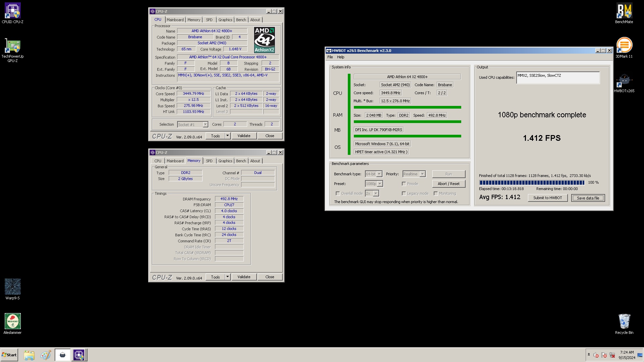Image resolution: width=644 pixels, height=362 pixels.
Task: Open the TechPowerUp GPU-Z desktop icon
Action: click(12, 50)
